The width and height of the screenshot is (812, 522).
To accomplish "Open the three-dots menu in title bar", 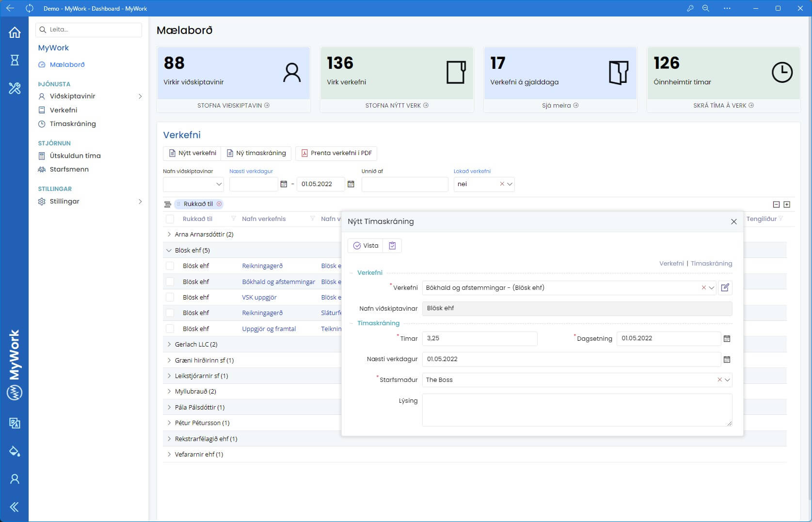I will [727, 8].
